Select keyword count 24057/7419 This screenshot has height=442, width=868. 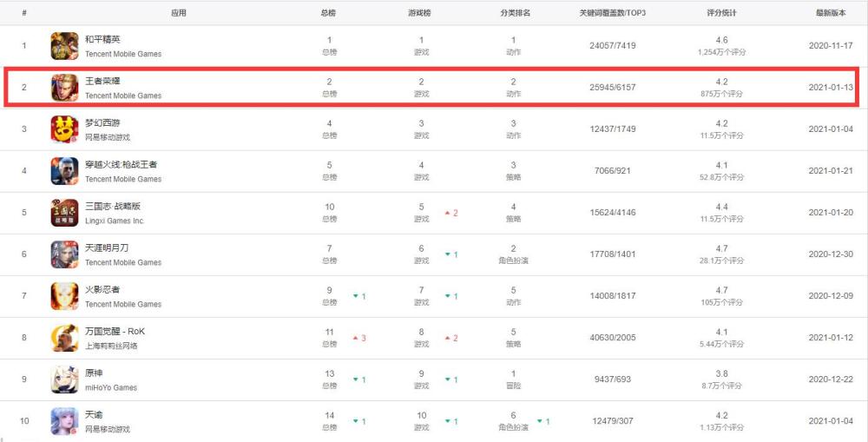click(612, 46)
